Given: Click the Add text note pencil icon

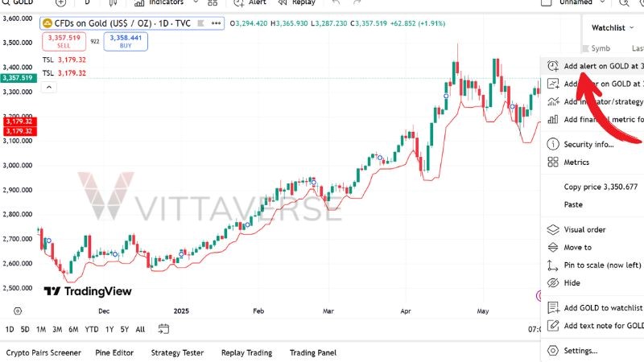Looking at the screenshot, I should pos(552,326).
